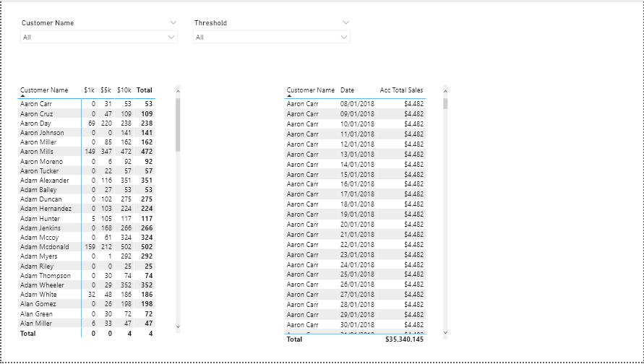Open the Customer Name 'All' dropdown
This screenshot has height=364, width=644.
point(99,37)
